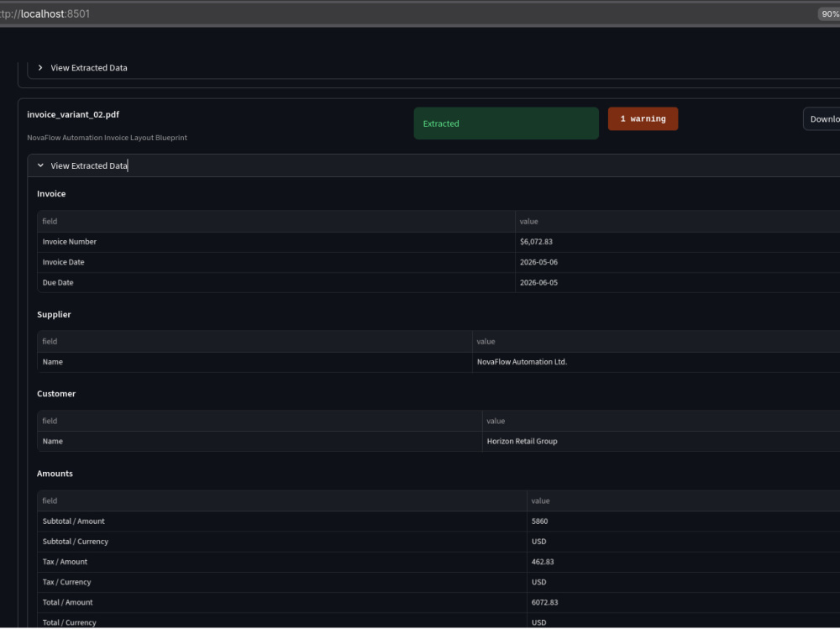The image size is (840, 629).
Task: Select the Horizon Retail Group value cell
Action: (661, 441)
